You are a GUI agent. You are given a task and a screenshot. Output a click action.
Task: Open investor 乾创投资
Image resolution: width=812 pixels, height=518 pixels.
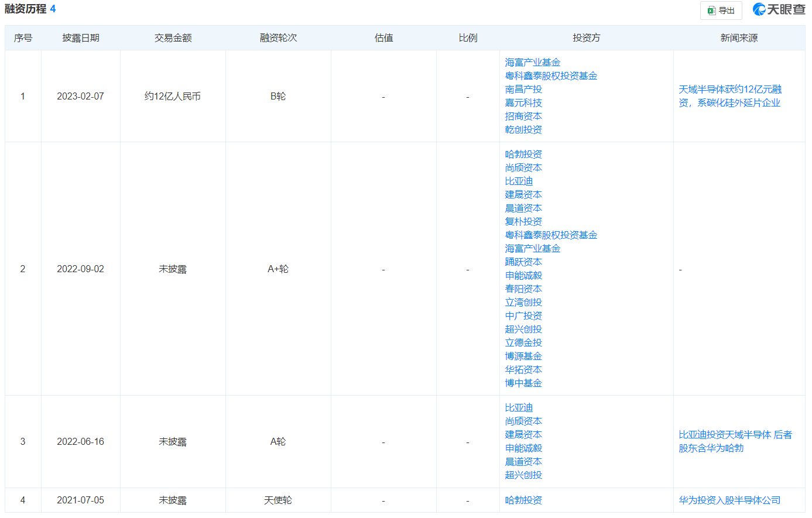click(x=523, y=130)
